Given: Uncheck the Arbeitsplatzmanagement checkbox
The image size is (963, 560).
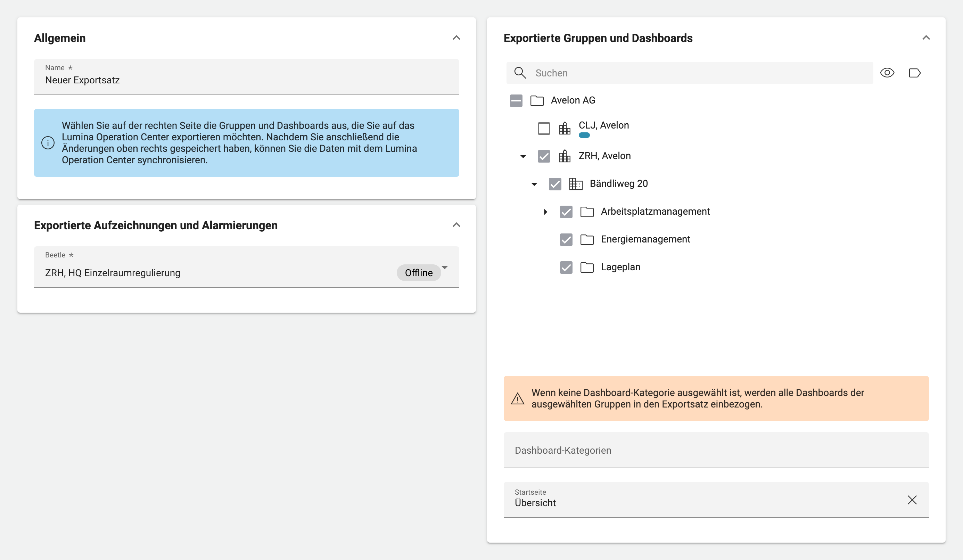Looking at the screenshot, I should click(566, 212).
